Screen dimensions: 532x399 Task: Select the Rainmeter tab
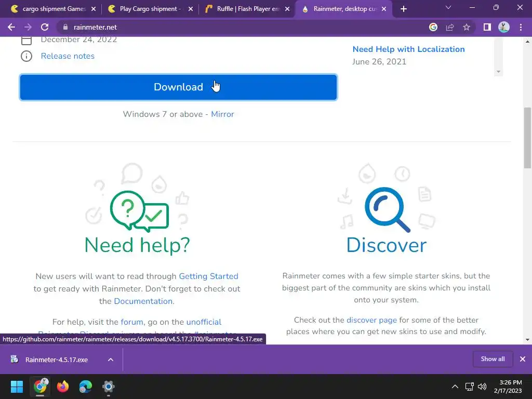pos(344,9)
